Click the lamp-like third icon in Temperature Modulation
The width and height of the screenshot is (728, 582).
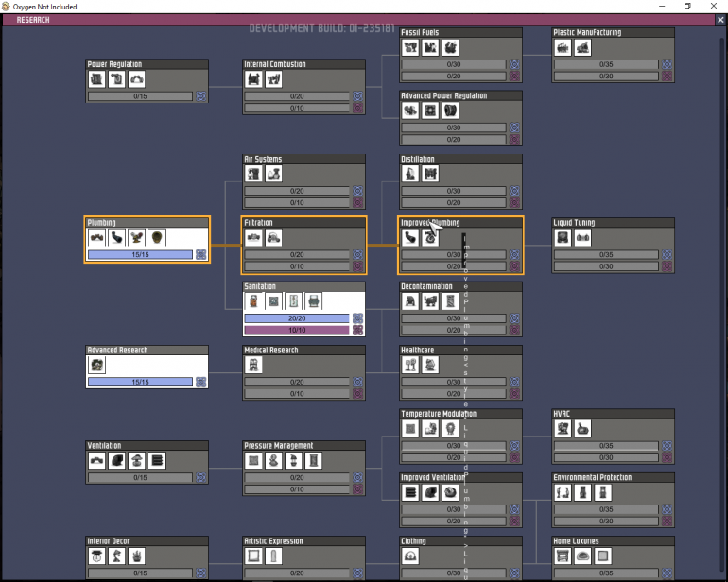[x=450, y=428]
